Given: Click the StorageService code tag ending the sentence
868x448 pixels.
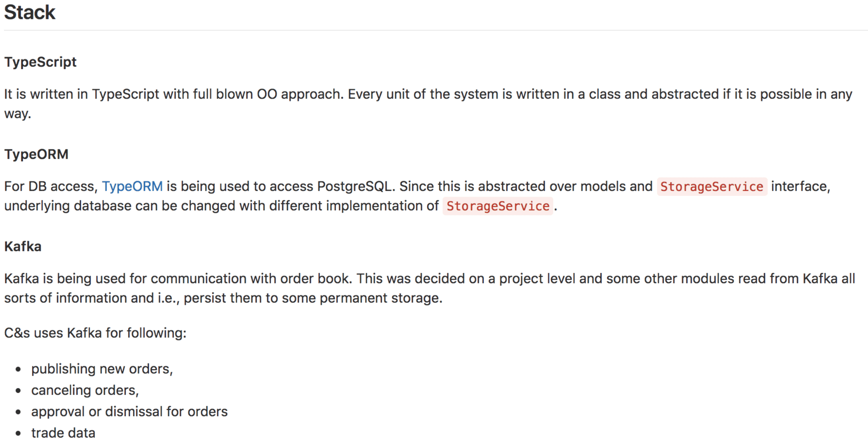Looking at the screenshot, I should (497, 206).
